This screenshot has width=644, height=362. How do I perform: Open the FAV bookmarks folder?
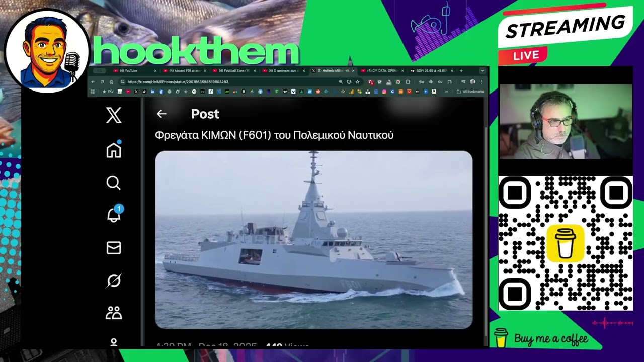108,92
